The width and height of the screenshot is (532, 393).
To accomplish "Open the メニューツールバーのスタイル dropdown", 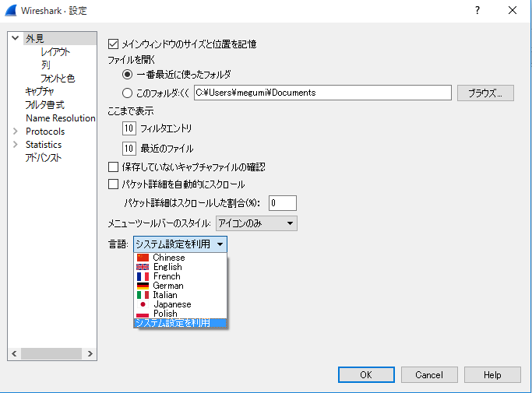I will click(256, 223).
